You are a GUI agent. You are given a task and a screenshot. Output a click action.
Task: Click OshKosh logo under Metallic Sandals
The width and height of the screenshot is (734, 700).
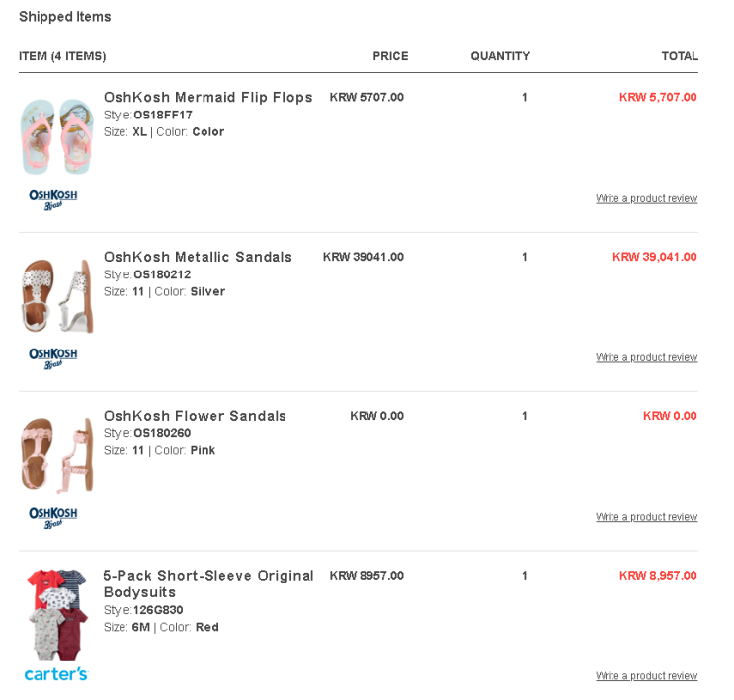coord(53,359)
